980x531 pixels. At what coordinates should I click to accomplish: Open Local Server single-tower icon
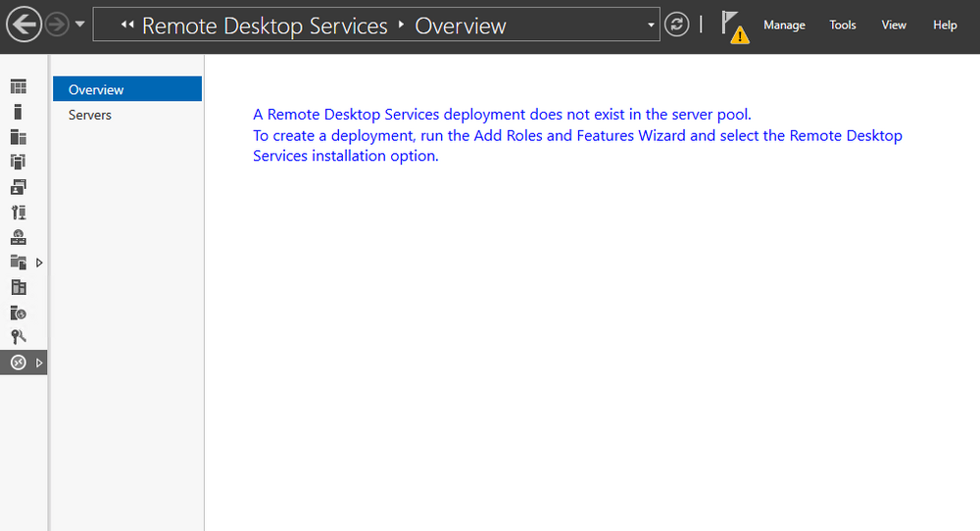click(18, 112)
